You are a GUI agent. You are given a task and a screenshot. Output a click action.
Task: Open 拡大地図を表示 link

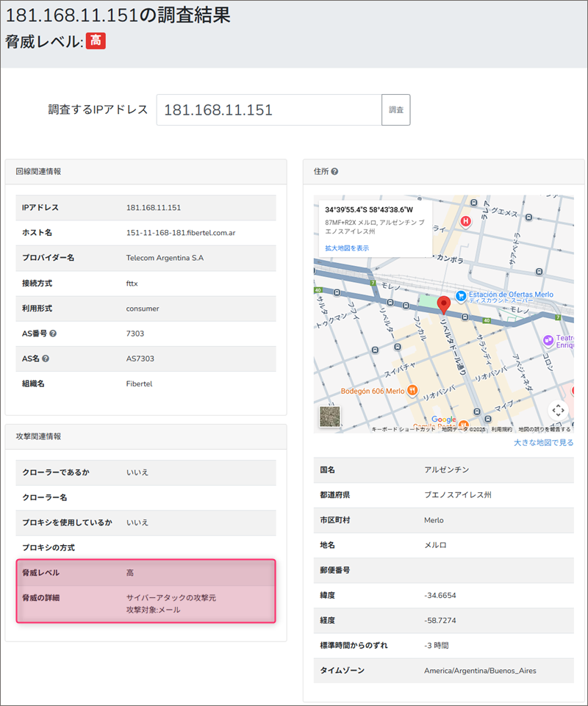point(347,248)
